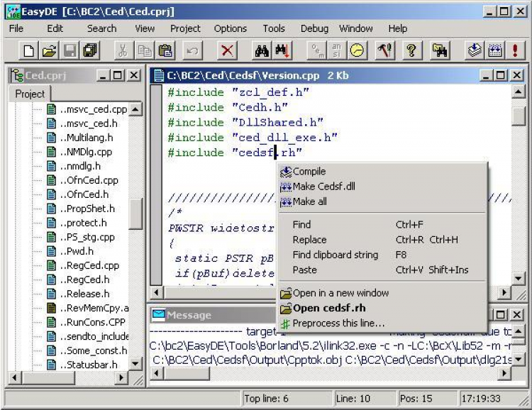Screen dimensions: 532x410
Task: Click the Paste clipboard toolbar icon
Action: 165,51
